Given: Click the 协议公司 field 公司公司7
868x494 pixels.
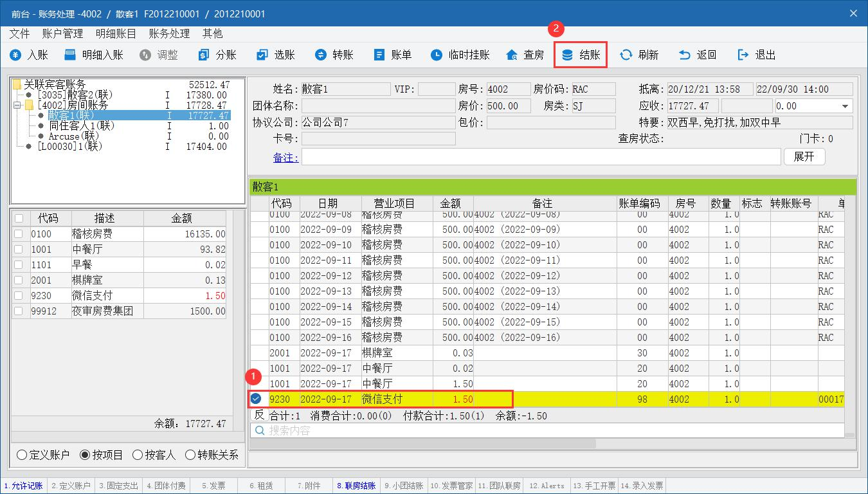Looking at the screenshot, I should pos(378,122).
